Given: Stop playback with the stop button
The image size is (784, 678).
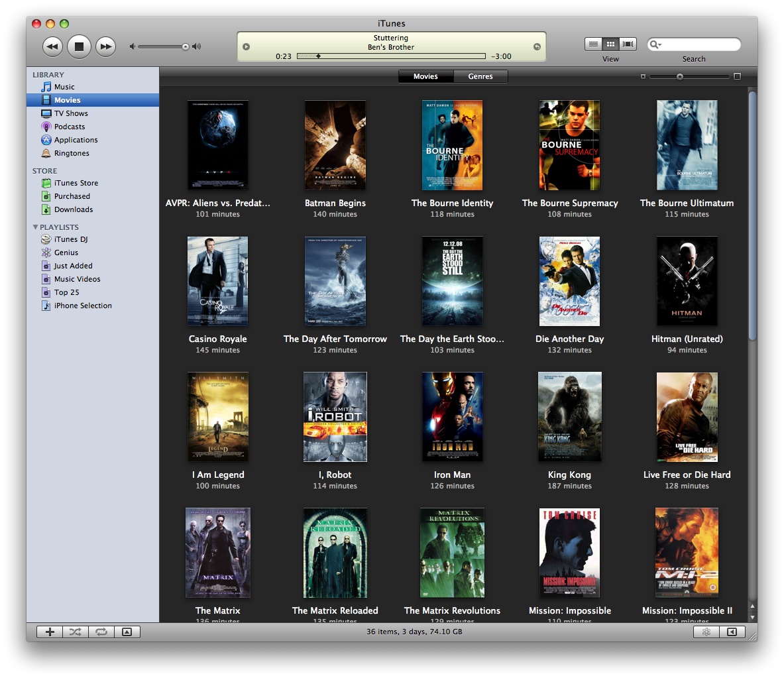Looking at the screenshot, I should (x=79, y=46).
